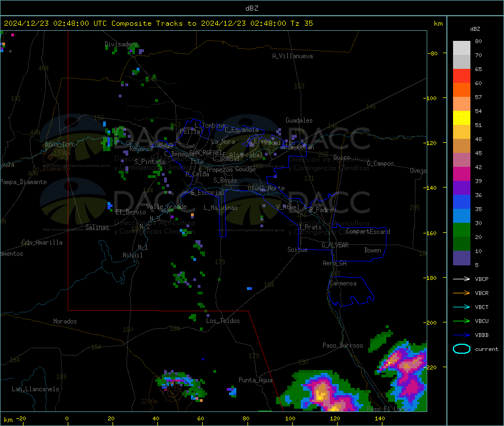Select the magenta swatch in dBZ scale
The image size is (504, 426).
[x=461, y=174]
